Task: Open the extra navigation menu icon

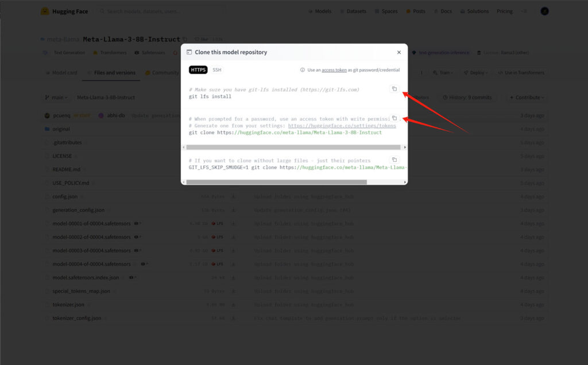Action: (524, 11)
